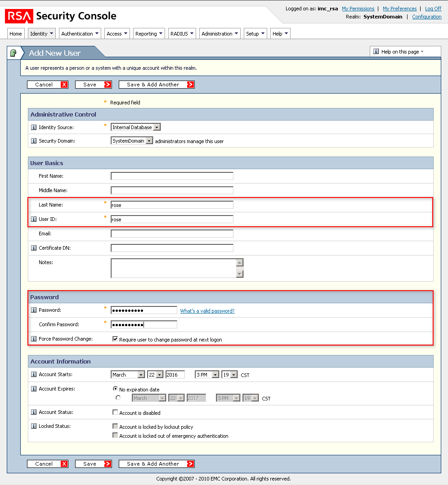This screenshot has height=485, width=448.
Task: Open the Access menu
Action: tap(117, 34)
